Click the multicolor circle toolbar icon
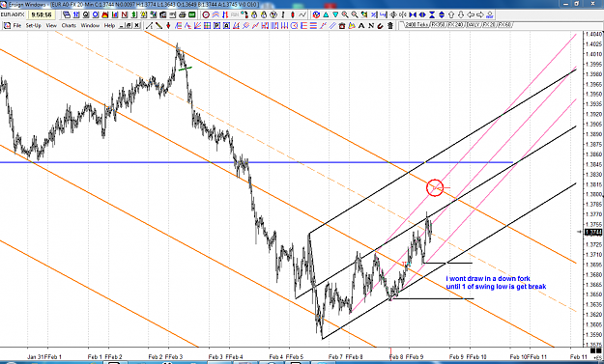This screenshot has height=364, width=604. click(x=316, y=14)
